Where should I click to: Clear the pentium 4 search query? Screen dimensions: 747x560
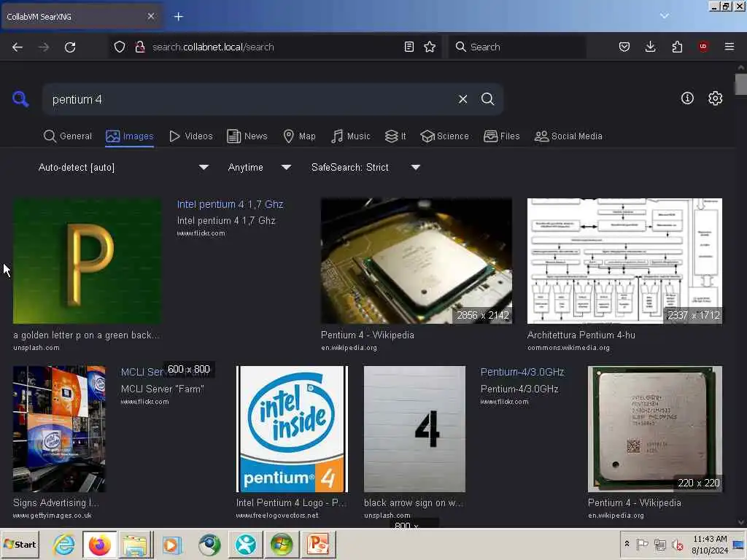coord(462,99)
